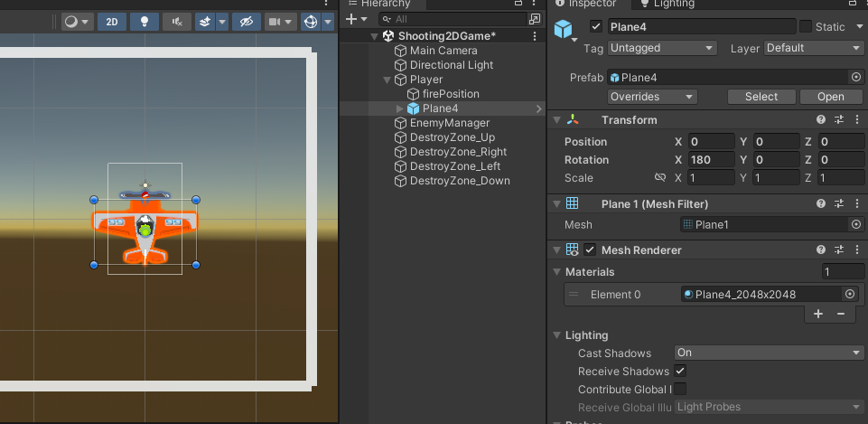The width and height of the screenshot is (868, 424).
Task: Click Rotation X value field
Action: click(x=712, y=160)
